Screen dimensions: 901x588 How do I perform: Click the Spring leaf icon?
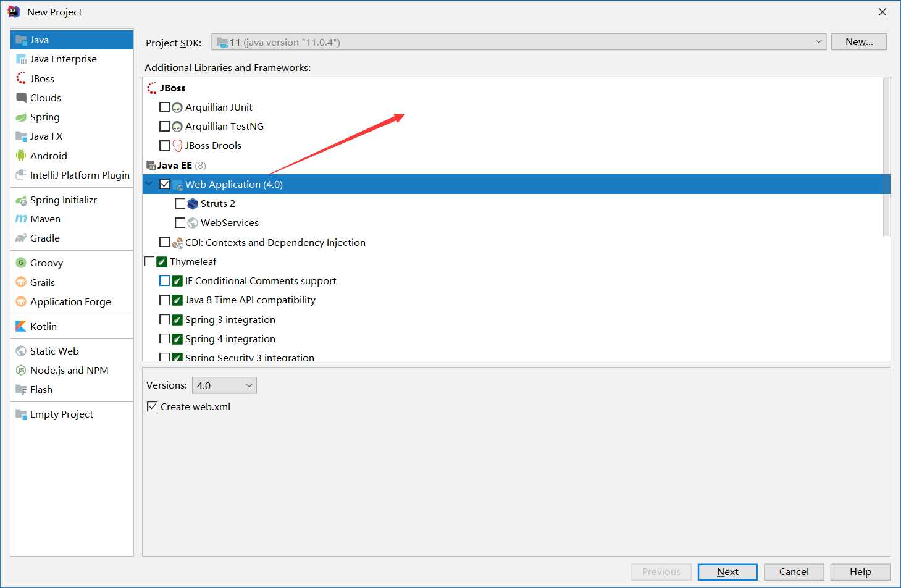[x=21, y=117]
